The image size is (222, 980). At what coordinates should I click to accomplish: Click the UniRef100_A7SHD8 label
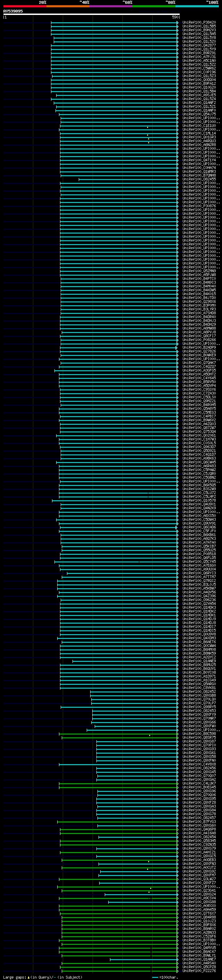199,313
